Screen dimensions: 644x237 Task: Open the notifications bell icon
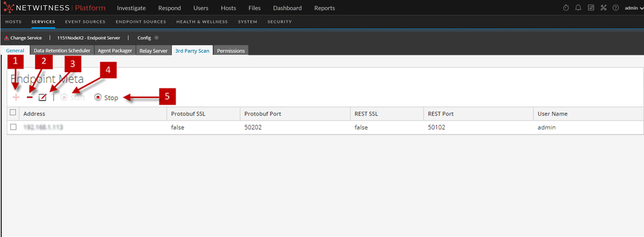click(578, 8)
